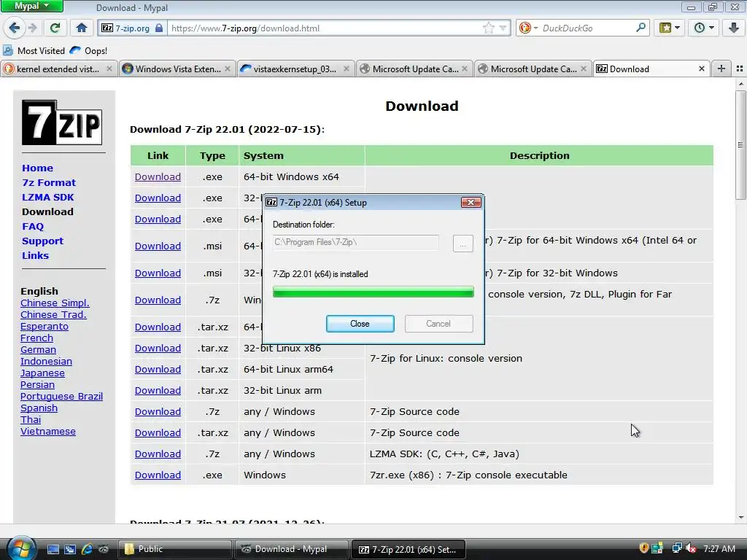747x560 pixels.
Task: Open a new tab with the plus button
Action: [x=721, y=69]
